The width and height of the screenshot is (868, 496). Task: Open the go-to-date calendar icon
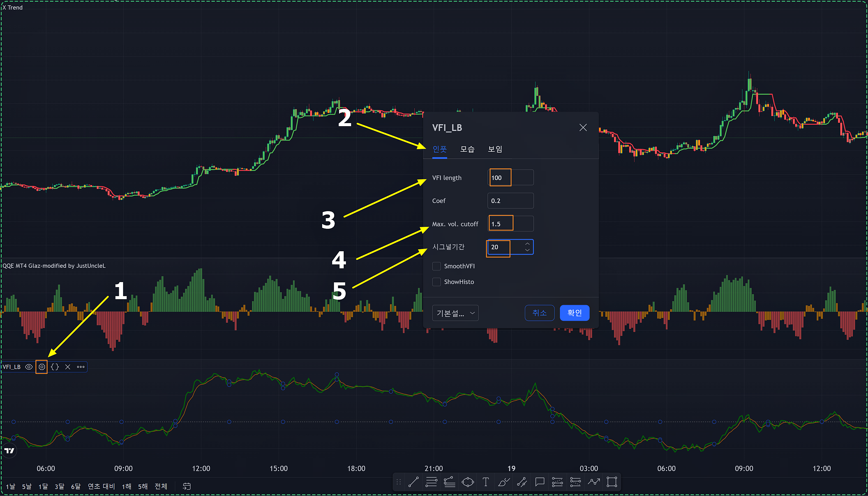click(187, 486)
